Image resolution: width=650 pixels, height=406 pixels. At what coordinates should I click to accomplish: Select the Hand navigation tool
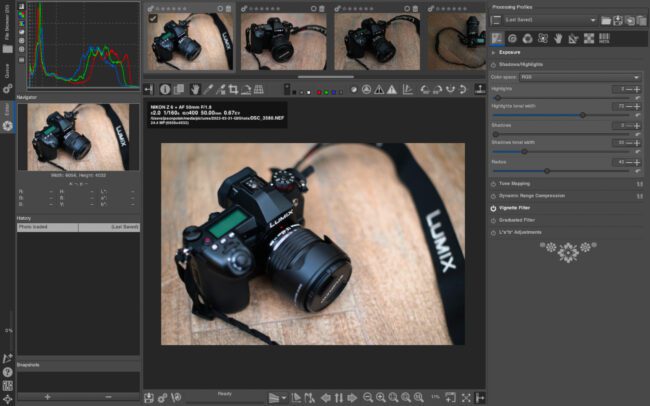tap(195, 89)
